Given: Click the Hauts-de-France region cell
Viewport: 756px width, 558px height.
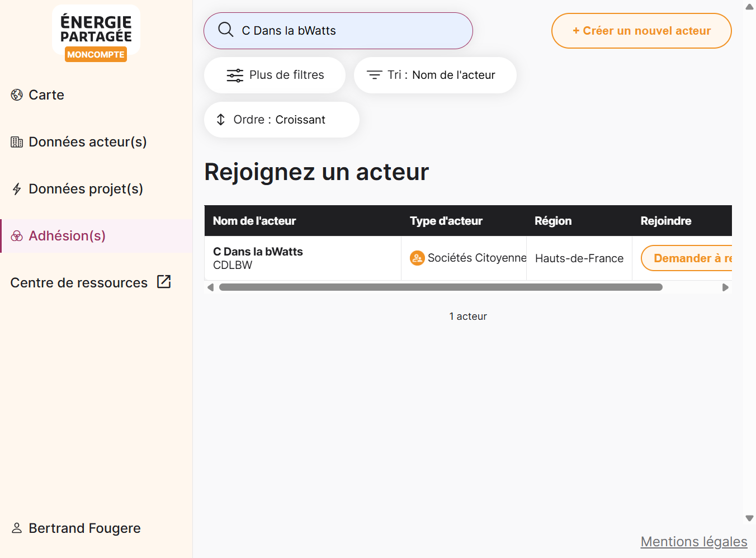Looking at the screenshot, I should tap(579, 258).
